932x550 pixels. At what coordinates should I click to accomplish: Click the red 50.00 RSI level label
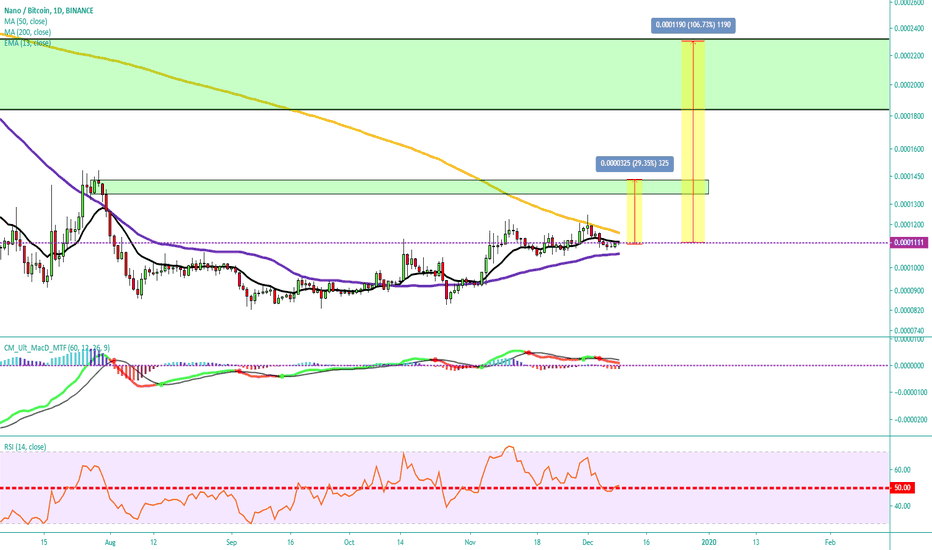(902, 488)
